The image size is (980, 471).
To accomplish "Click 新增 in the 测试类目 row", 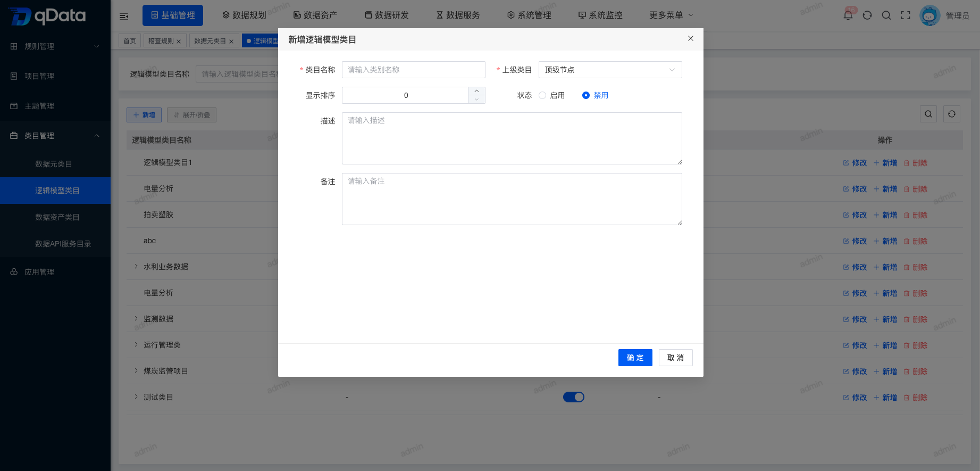I will [x=885, y=398].
